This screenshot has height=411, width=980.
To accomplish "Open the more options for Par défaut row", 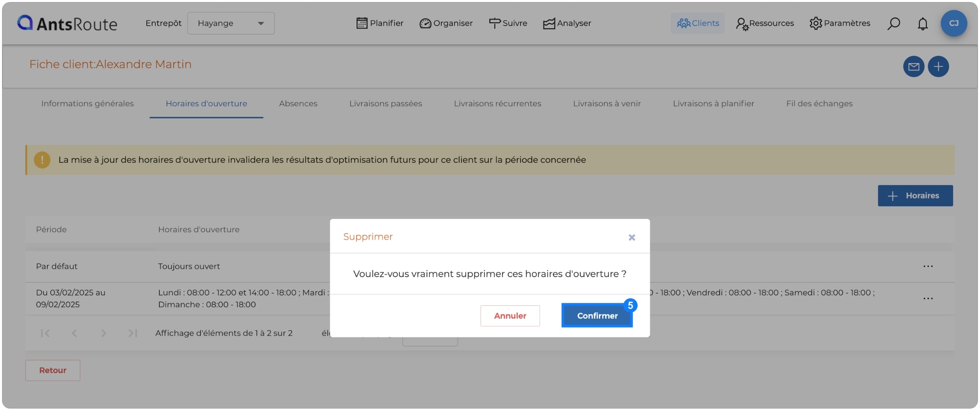I will [x=928, y=267].
